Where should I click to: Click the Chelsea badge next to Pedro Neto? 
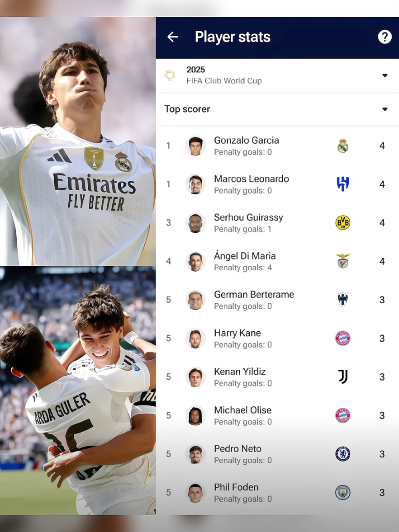click(342, 454)
